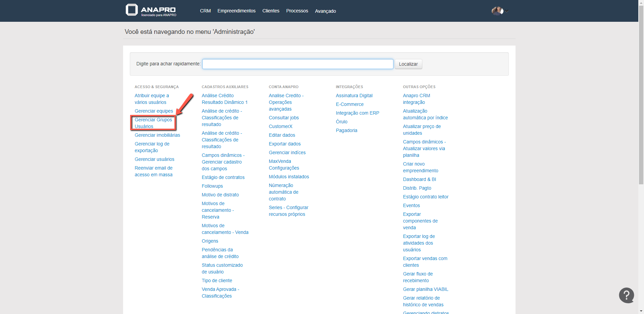Click the Anapro logo icon
This screenshot has width=644, height=314.
click(132, 10)
